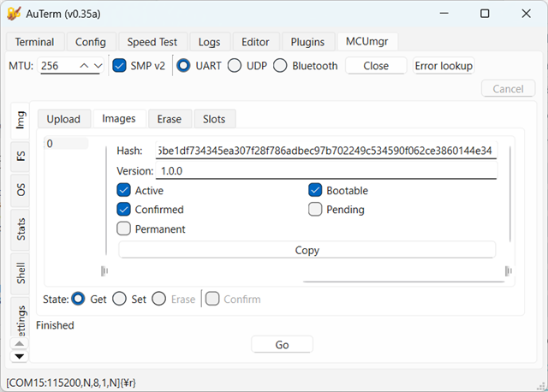Select the Set state radio button
Viewport: 548px width, 392px height.
pyautogui.click(x=120, y=299)
